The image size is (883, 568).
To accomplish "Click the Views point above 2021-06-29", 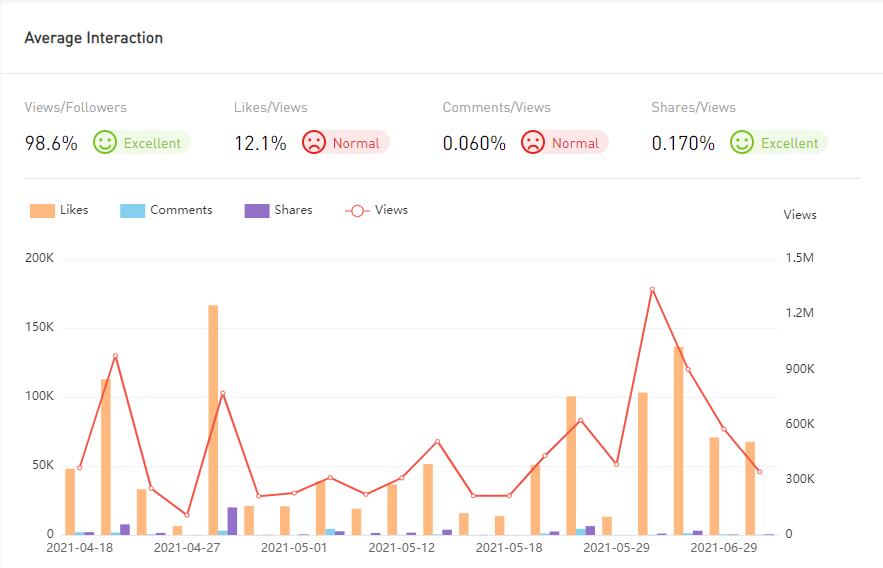I will click(724, 430).
